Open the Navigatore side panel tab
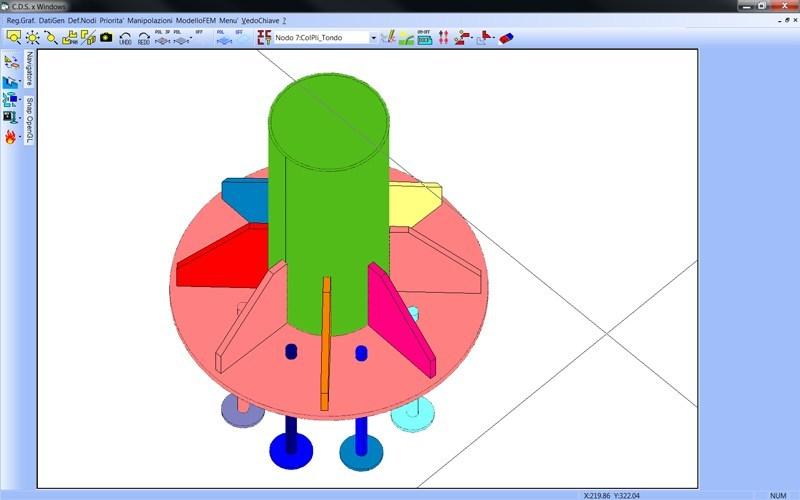Image resolution: width=800 pixels, height=500 pixels. point(29,66)
